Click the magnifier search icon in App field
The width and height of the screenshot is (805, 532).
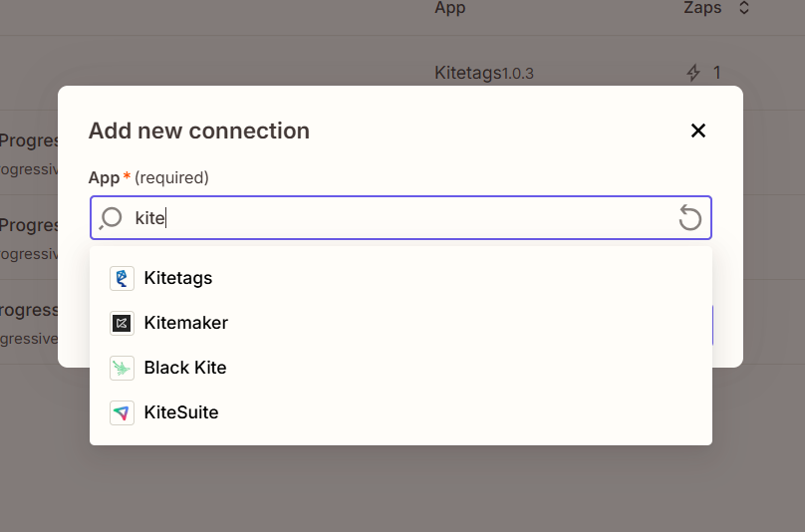pyautogui.click(x=112, y=217)
